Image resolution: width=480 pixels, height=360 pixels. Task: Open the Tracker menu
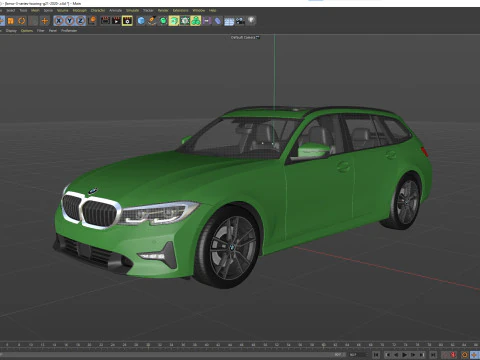[x=148, y=10]
